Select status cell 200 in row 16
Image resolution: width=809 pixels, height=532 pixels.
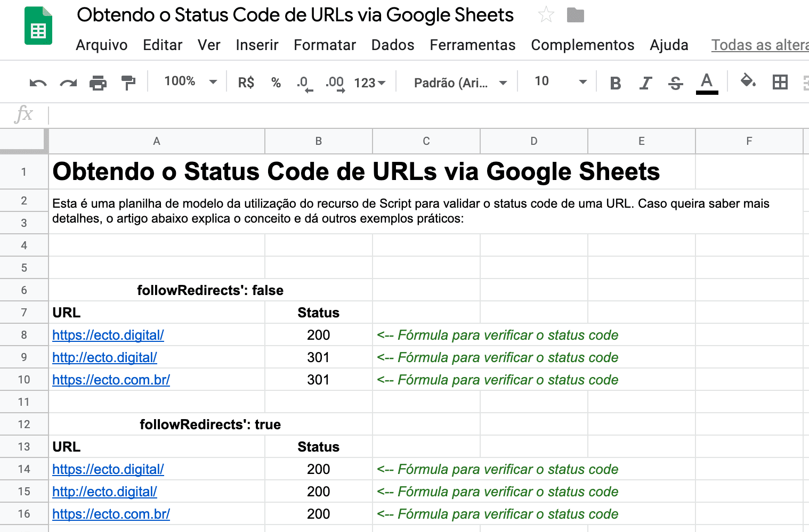coord(319,514)
